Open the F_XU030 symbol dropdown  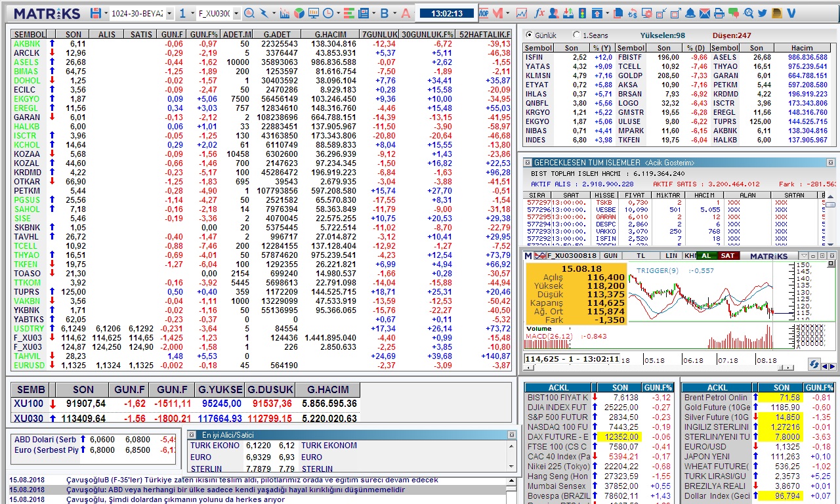(x=236, y=13)
